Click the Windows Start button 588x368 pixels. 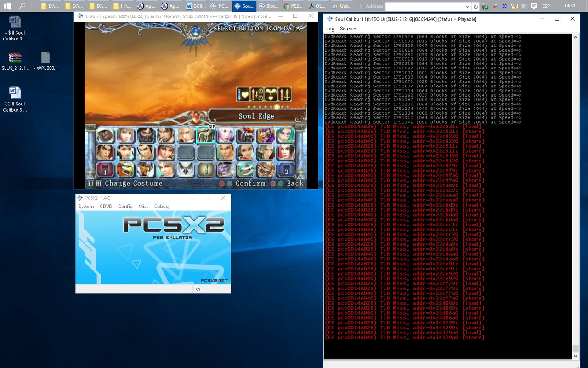click(7, 6)
